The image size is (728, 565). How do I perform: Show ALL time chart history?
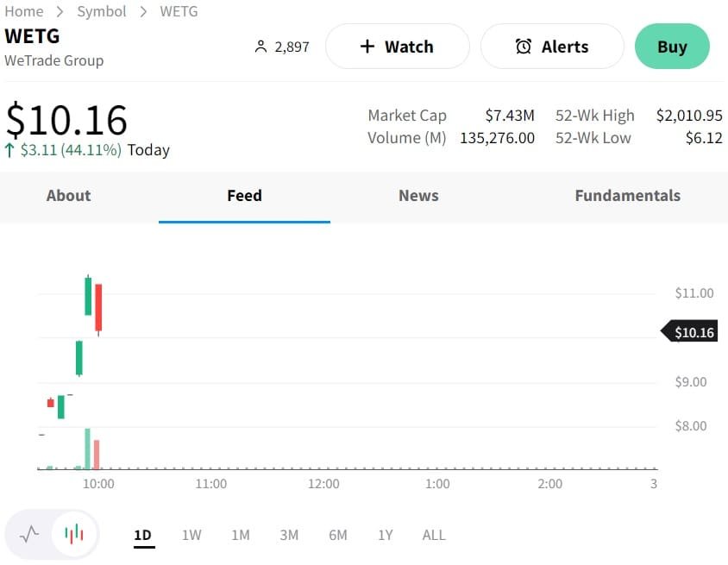coord(434,535)
